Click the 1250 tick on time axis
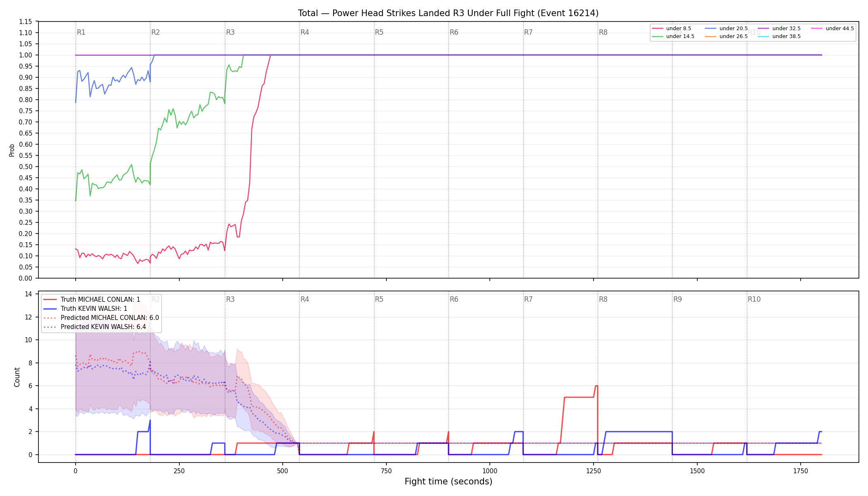The height and width of the screenshot is (496, 868). point(594,471)
